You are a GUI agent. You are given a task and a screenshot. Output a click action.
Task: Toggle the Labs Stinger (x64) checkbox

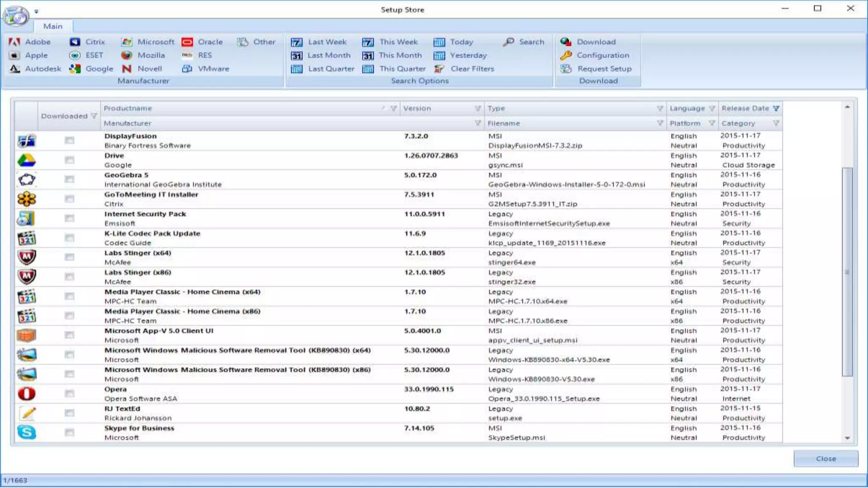coord(70,257)
